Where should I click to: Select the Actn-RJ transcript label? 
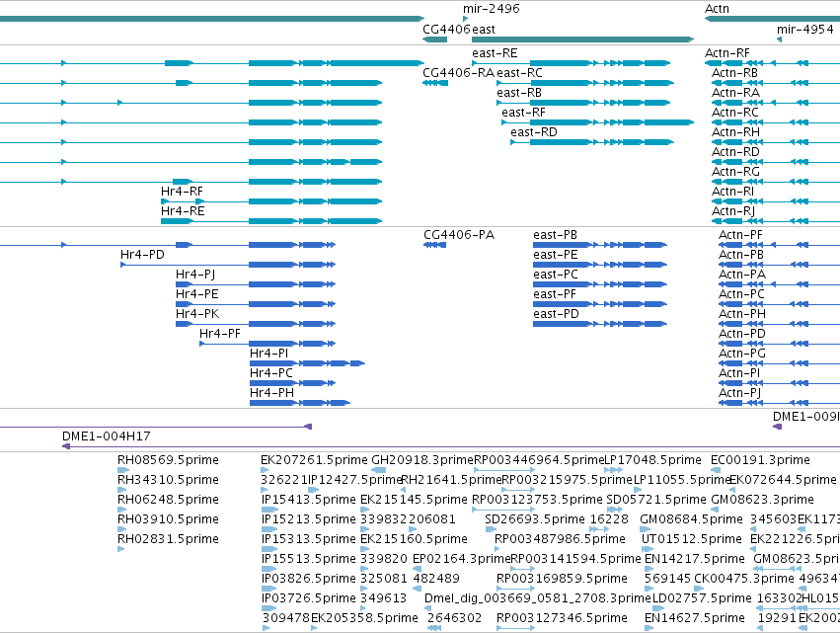(x=732, y=211)
